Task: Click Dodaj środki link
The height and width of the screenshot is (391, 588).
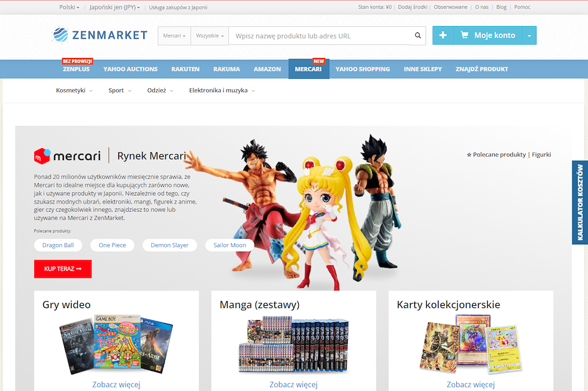Action: [x=413, y=7]
